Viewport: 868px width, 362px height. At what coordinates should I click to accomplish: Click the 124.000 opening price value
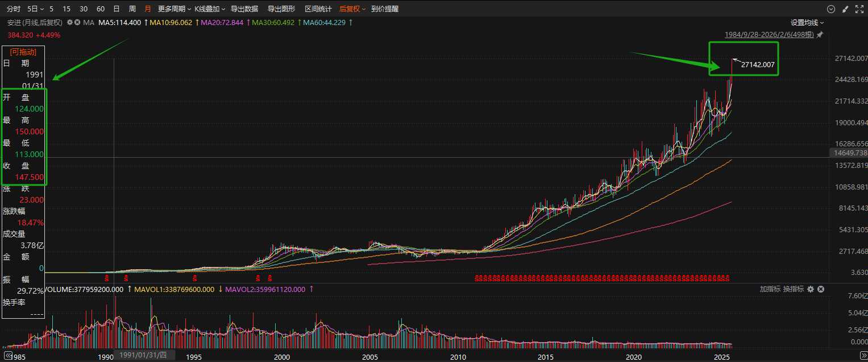(x=30, y=109)
